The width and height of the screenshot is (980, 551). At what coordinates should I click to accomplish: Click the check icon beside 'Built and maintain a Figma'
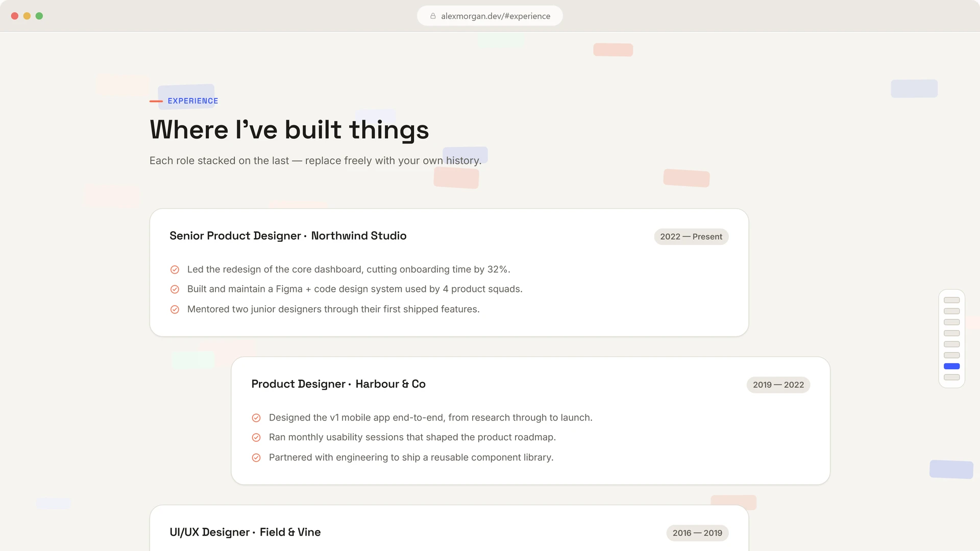click(175, 289)
